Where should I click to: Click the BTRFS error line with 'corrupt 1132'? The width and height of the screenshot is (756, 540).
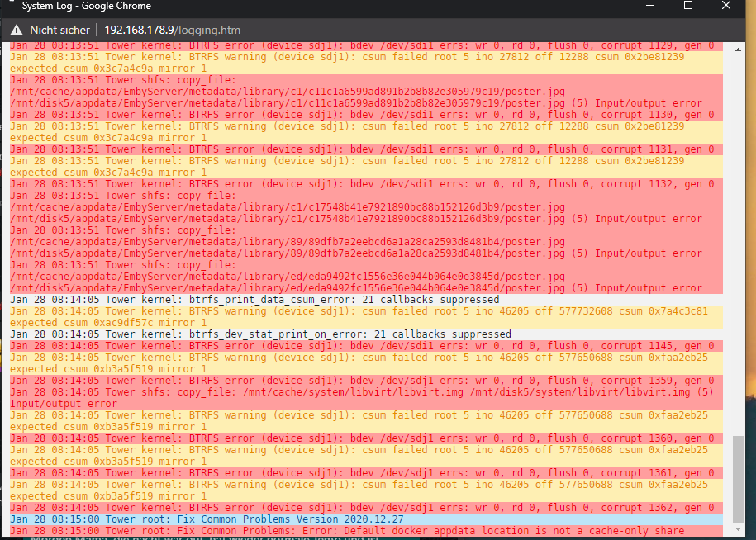point(366,184)
